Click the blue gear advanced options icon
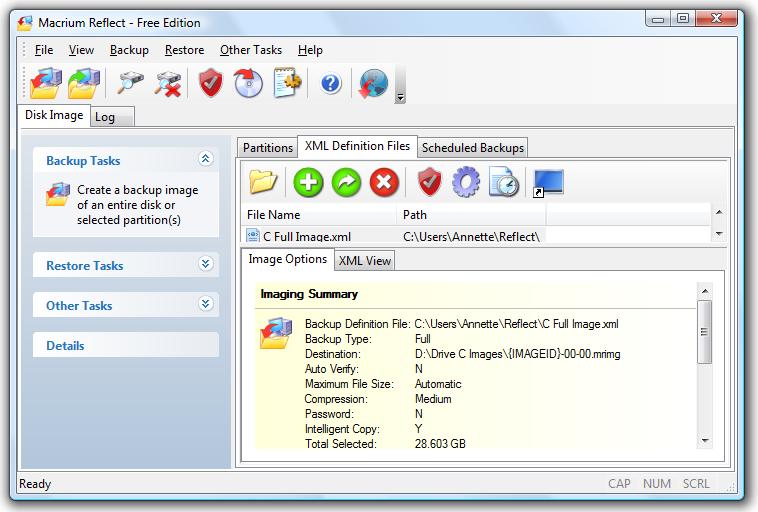This screenshot has width=758, height=512. coord(466,182)
